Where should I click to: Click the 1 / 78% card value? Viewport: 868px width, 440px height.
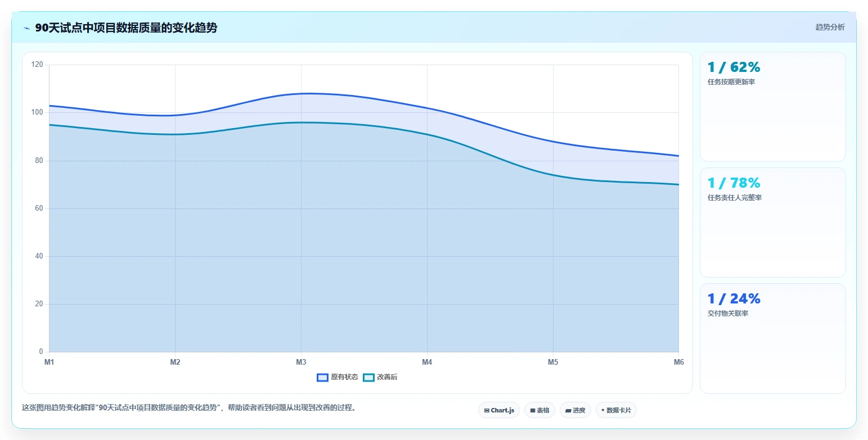[734, 183]
